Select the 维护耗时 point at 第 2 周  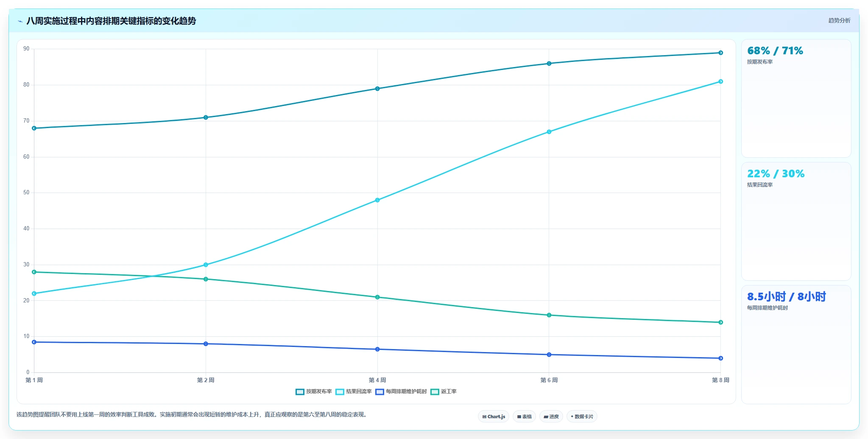[x=206, y=344]
